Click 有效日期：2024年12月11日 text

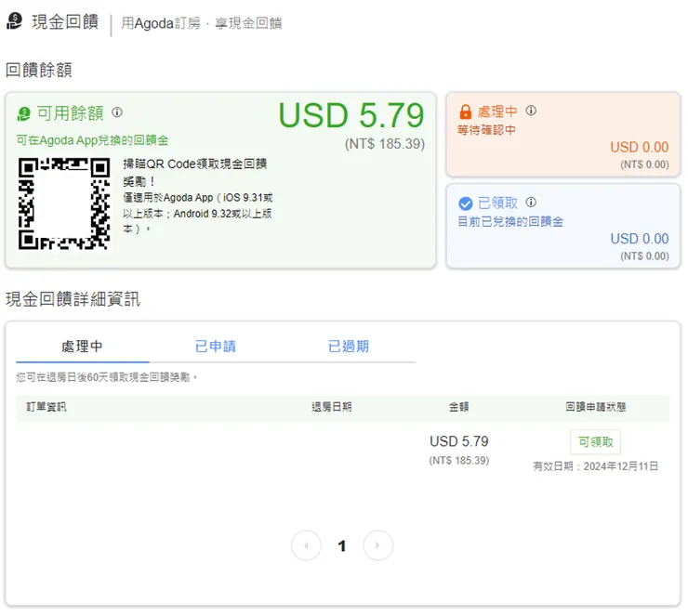click(595, 466)
